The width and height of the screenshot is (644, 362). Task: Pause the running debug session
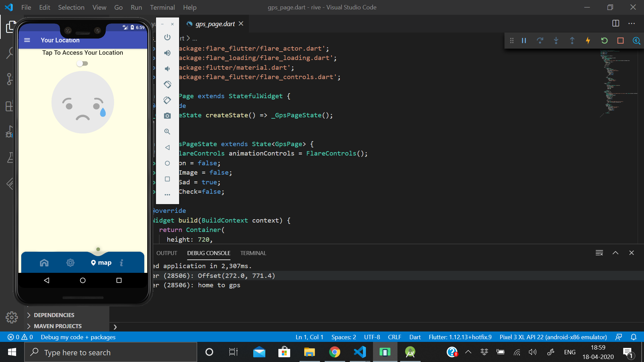pyautogui.click(x=524, y=40)
